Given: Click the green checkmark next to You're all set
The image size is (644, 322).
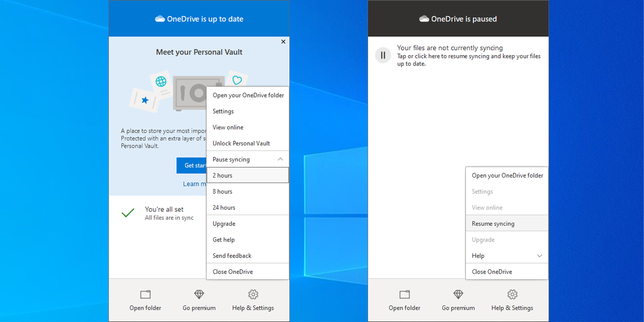Looking at the screenshot, I should pyautogui.click(x=128, y=213).
